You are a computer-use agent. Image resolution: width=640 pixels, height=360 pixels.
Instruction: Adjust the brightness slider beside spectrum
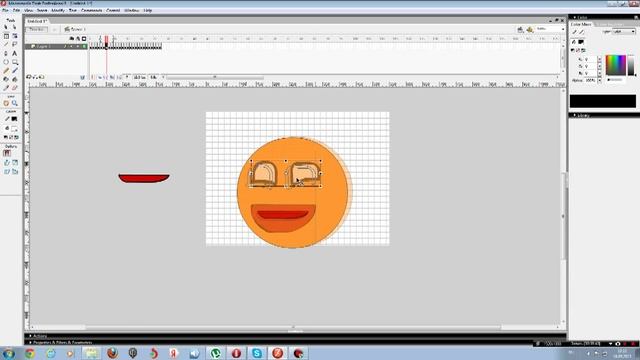point(631,65)
